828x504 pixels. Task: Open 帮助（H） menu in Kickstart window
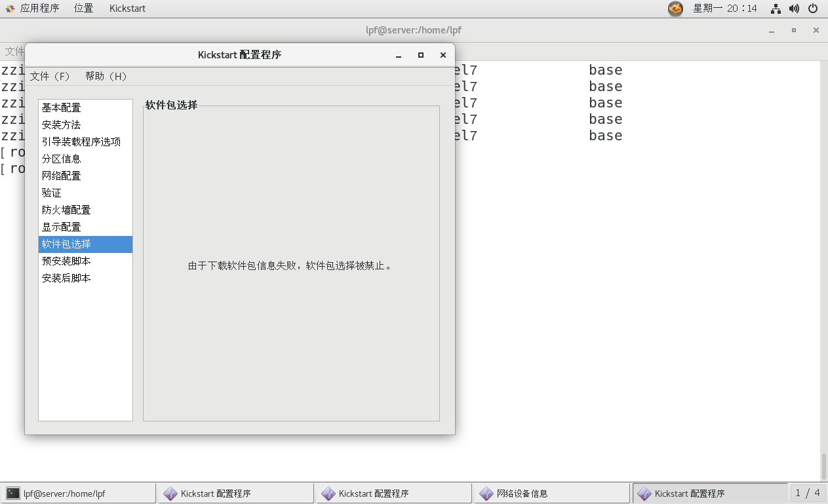pyautogui.click(x=106, y=76)
